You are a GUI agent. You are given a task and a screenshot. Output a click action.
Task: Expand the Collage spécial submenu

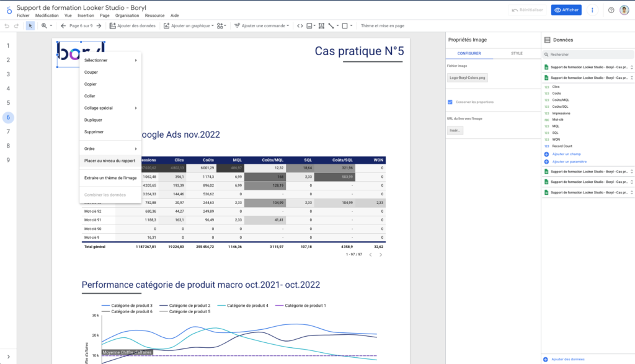110,108
